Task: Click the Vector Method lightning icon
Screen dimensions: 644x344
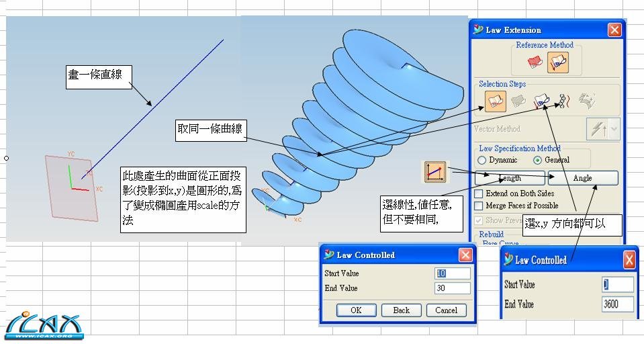Action: [x=598, y=129]
